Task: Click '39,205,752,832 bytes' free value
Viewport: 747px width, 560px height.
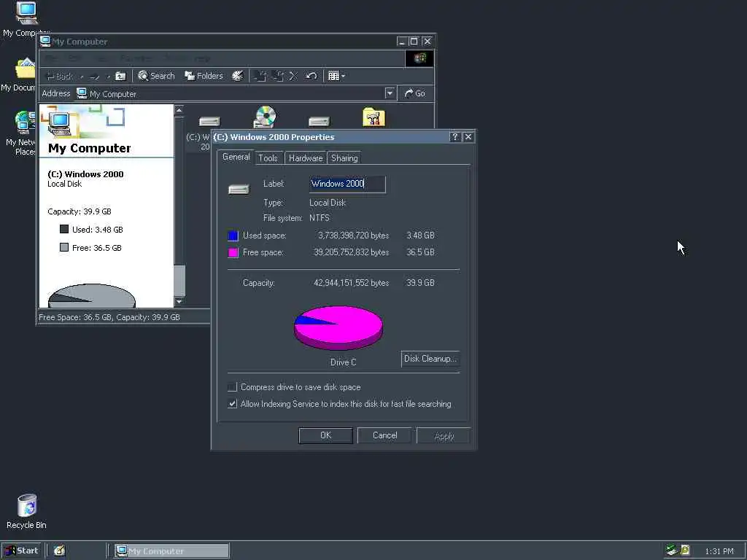Action: pos(351,252)
